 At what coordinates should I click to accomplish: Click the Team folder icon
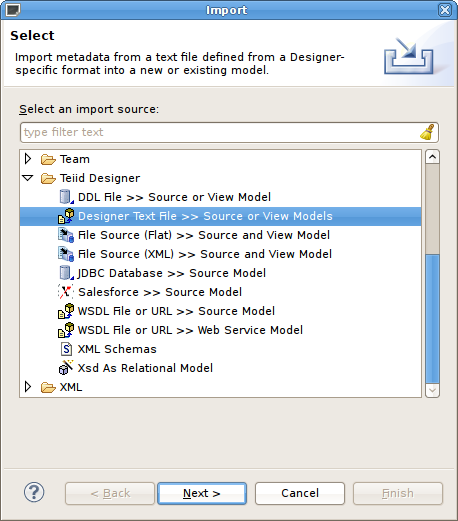pos(48,159)
